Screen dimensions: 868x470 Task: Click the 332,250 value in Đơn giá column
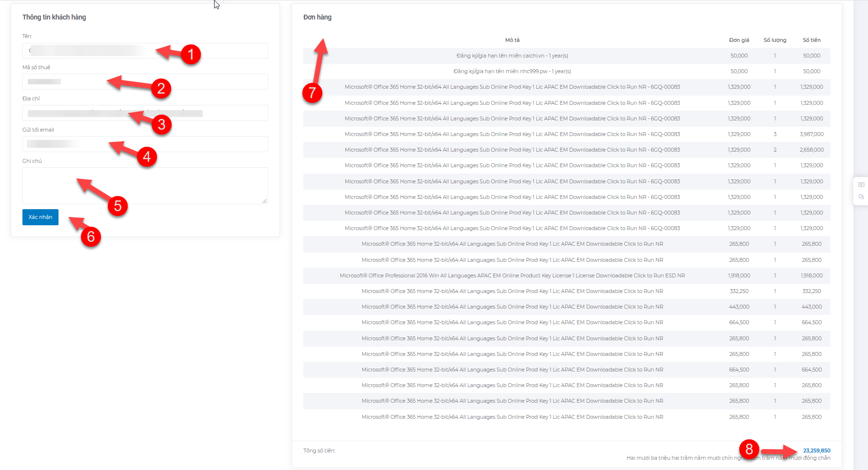[x=739, y=291]
